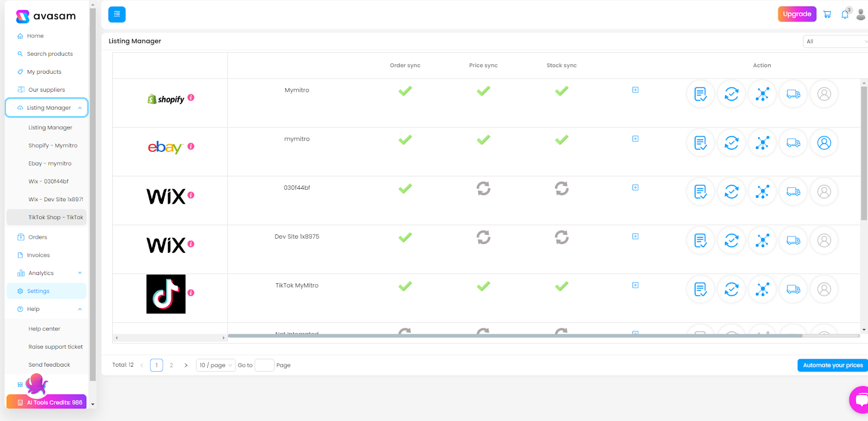Toggle stock sync for Wix 030f44bf

[x=561, y=188]
